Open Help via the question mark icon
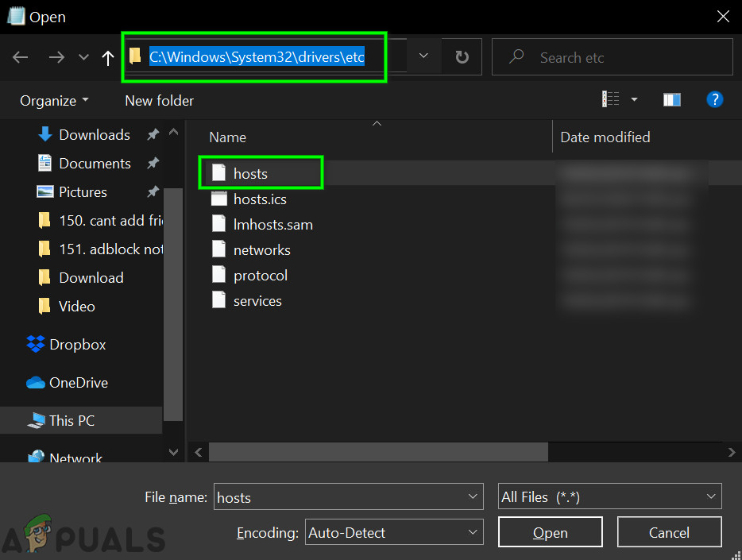The height and width of the screenshot is (560, 742). coord(714,99)
